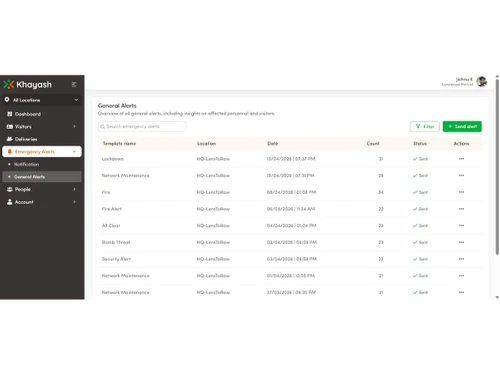Expand the Account chevron

coord(74,202)
